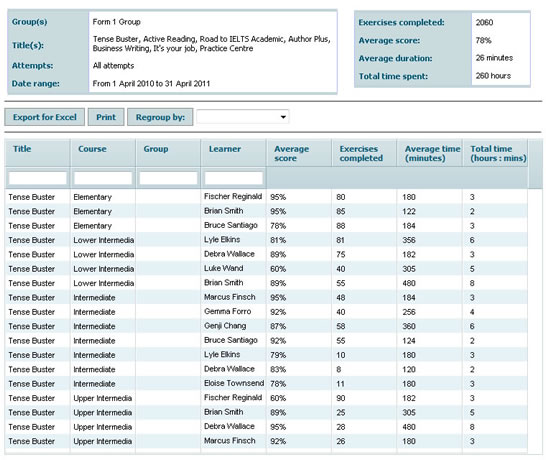The width and height of the screenshot is (546, 460).
Task: Focus the Learner filter input field
Action: 234,178
